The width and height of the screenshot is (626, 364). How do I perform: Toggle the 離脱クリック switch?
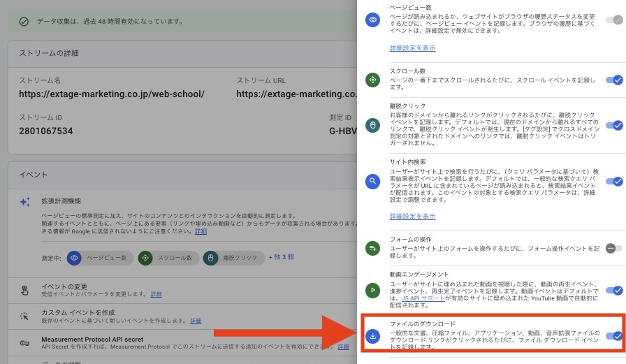(x=614, y=125)
